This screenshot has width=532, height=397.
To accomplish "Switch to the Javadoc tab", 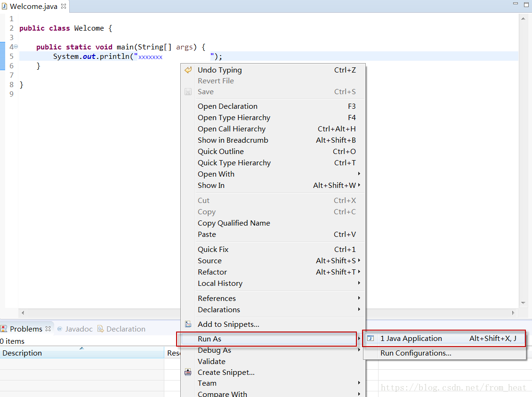I will pyautogui.click(x=75, y=328).
